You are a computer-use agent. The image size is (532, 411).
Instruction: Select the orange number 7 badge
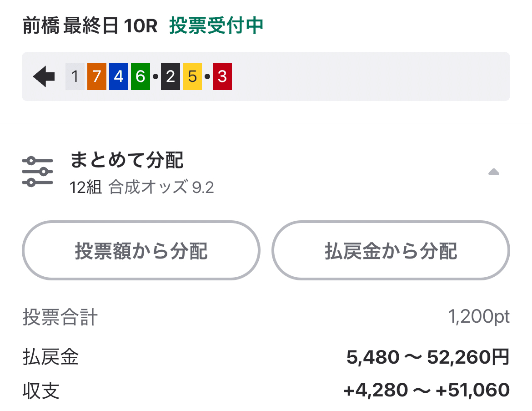(x=96, y=76)
